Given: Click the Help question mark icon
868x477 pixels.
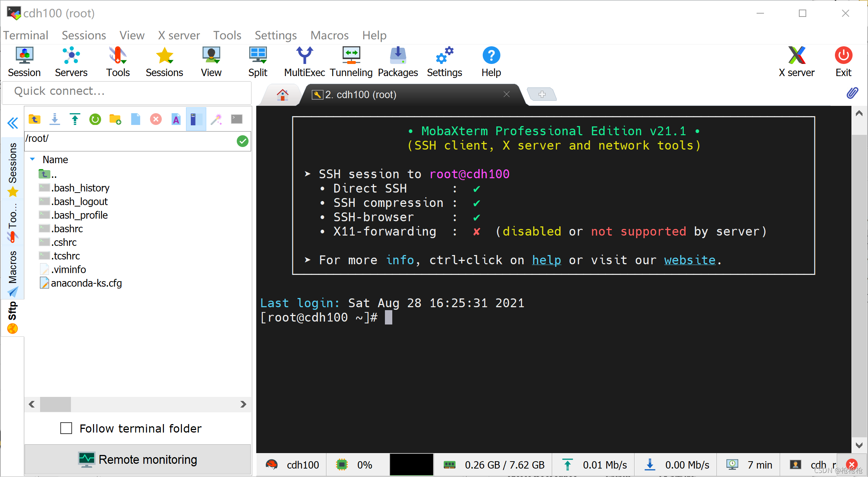Looking at the screenshot, I should (491, 61).
